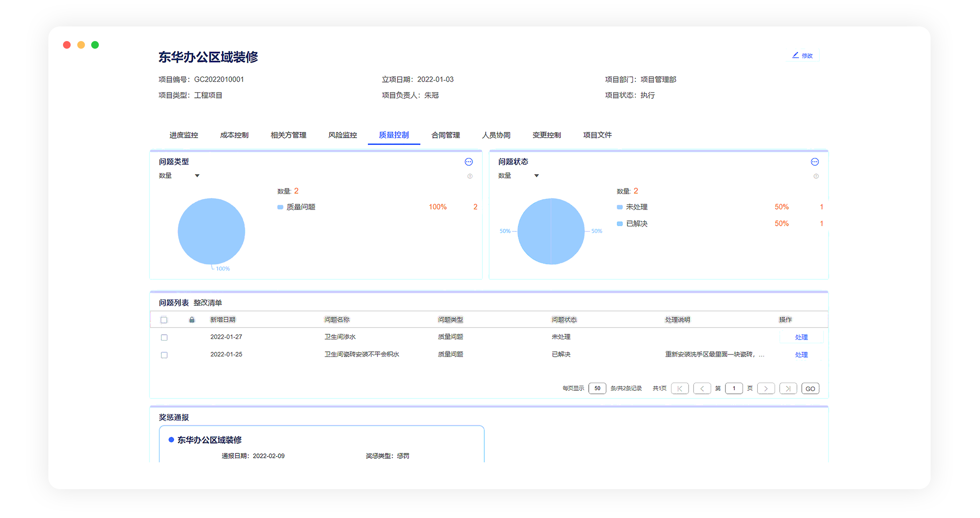Expand 数量 dropdown in 问题状态 panel
The width and height of the screenshot is (980, 518).
click(536, 176)
